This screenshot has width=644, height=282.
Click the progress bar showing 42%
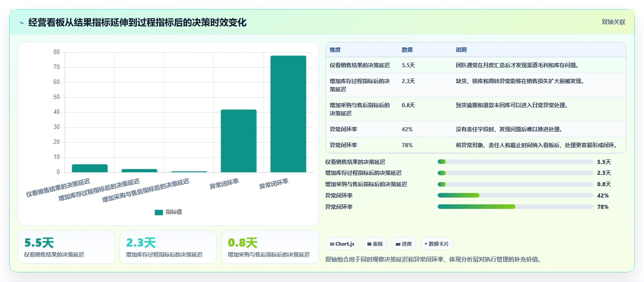(515, 195)
